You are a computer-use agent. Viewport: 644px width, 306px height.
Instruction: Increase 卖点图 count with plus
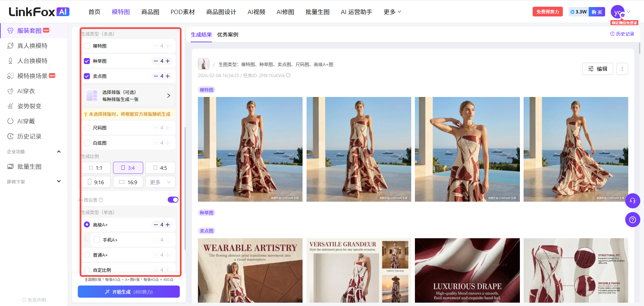[x=168, y=76]
